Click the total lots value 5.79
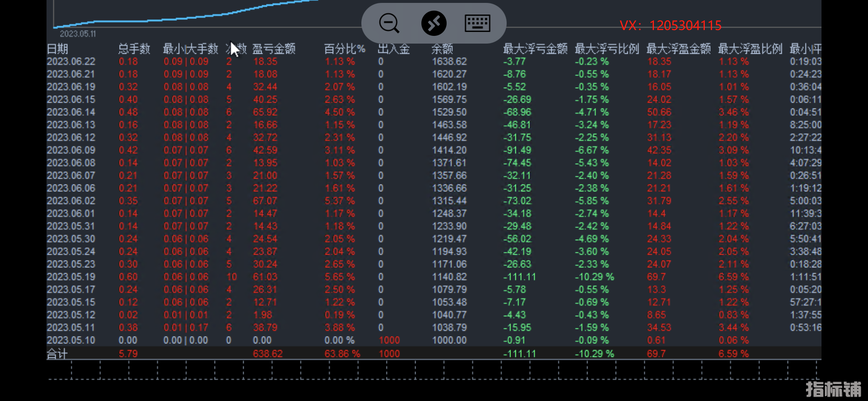The image size is (868, 401). pyautogui.click(x=128, y=354)
